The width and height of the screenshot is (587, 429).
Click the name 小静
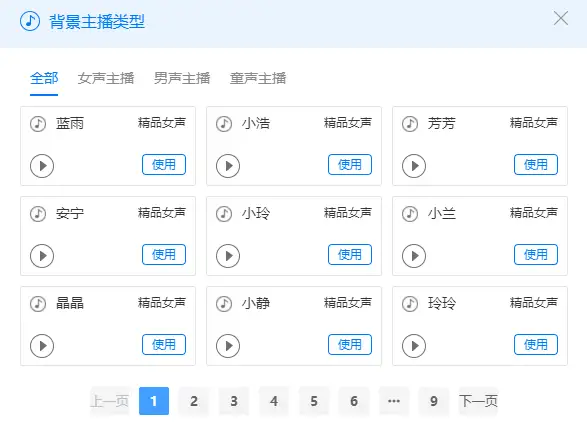tap(256, 304)
